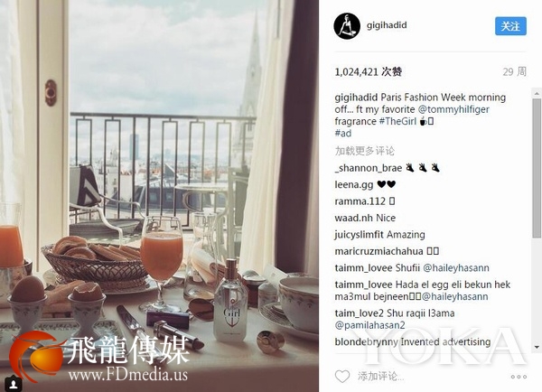Open 1,024,421 likes count list
This screenshot has width=542, height=392.
(369, 72)
